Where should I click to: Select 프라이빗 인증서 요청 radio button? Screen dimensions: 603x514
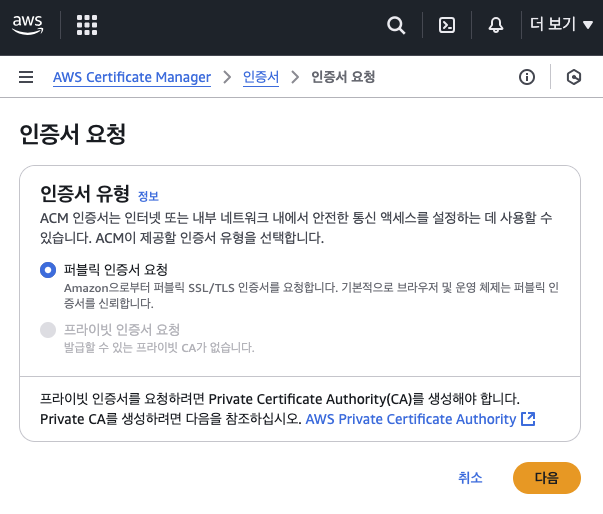[48, 330]
